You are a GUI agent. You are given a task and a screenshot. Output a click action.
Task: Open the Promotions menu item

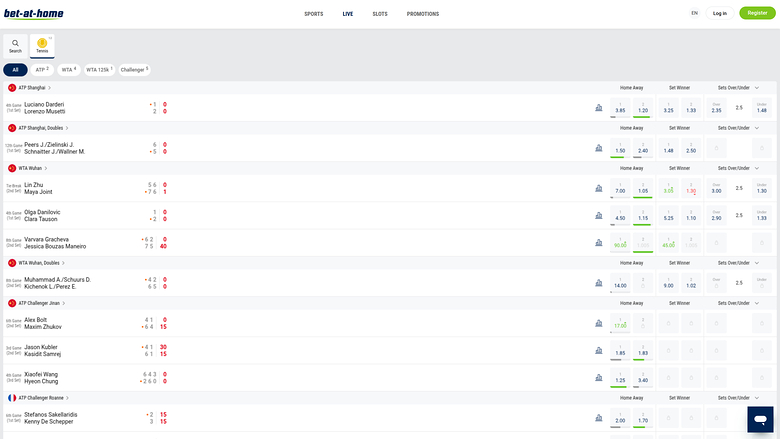(x=423, y=14)
